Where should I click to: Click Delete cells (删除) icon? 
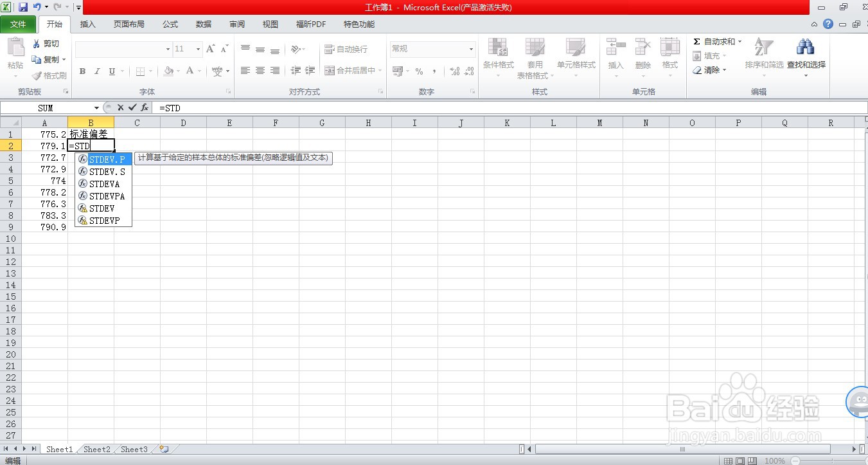[643, 48]
